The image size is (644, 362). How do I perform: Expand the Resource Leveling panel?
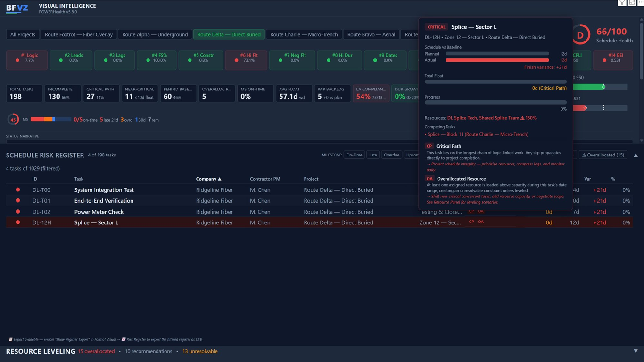tap(636, 351)
